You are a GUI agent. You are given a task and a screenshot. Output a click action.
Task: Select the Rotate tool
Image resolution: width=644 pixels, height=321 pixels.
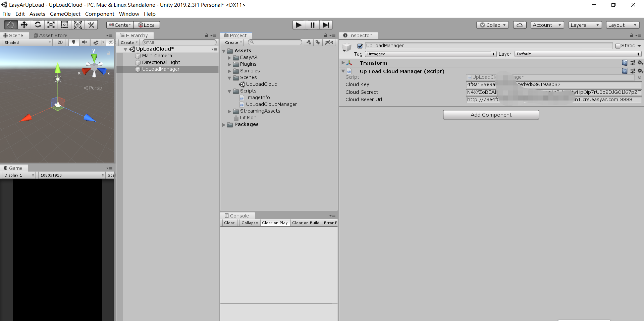[38, 25]
